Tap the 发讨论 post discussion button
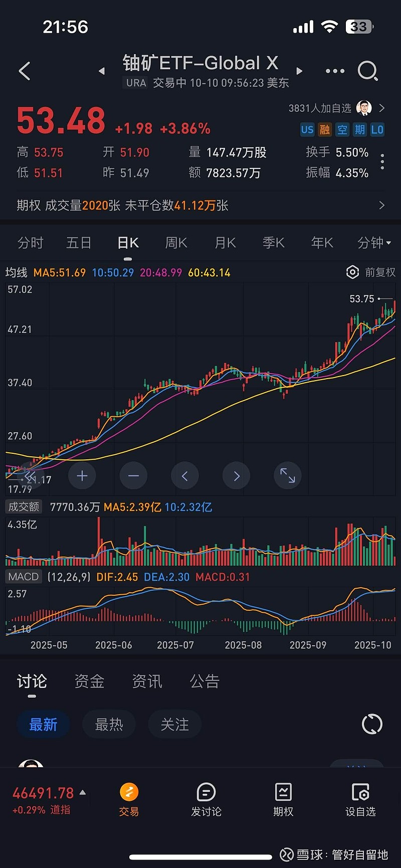This screenshot has height=868, width=401. [x=206, y=799]
